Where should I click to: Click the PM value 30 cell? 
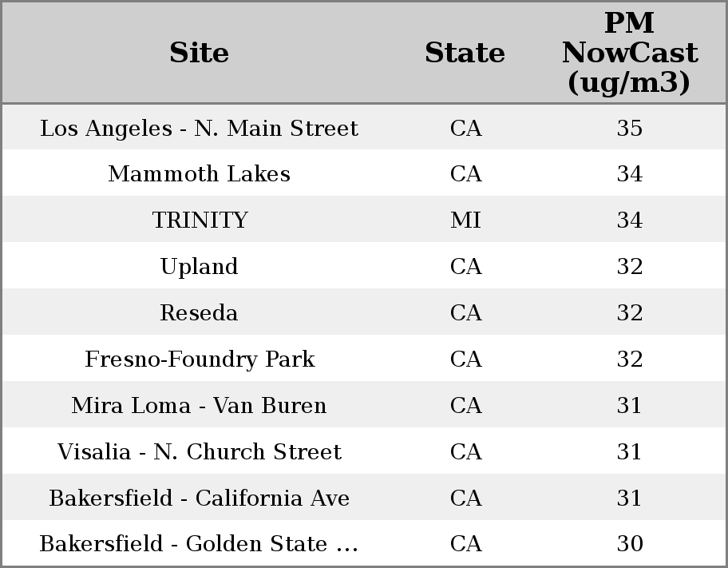point(629,544)
